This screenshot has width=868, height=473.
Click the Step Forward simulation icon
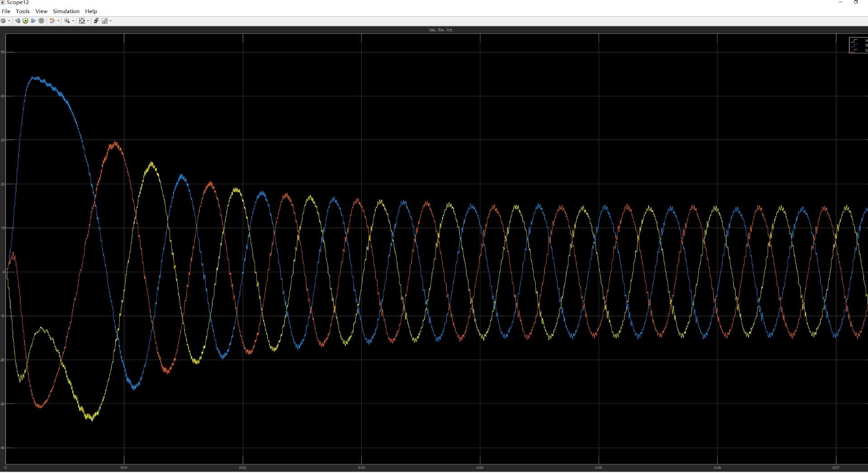33,21
